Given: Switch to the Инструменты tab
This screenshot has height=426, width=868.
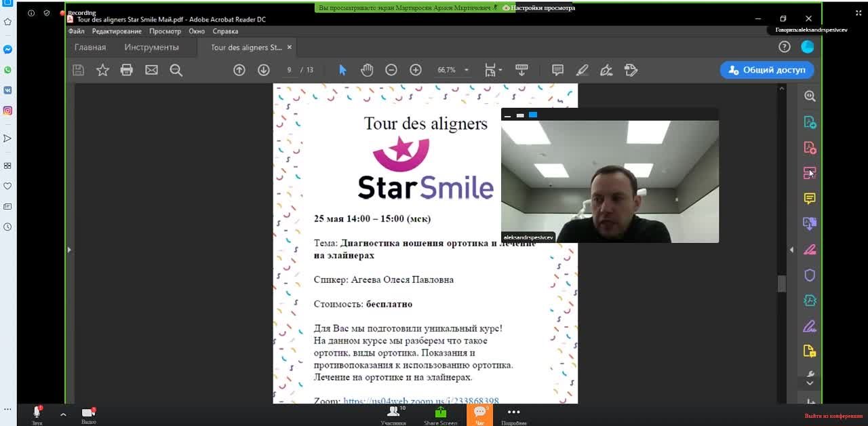Looking at the screenshot, I should 151,47.
